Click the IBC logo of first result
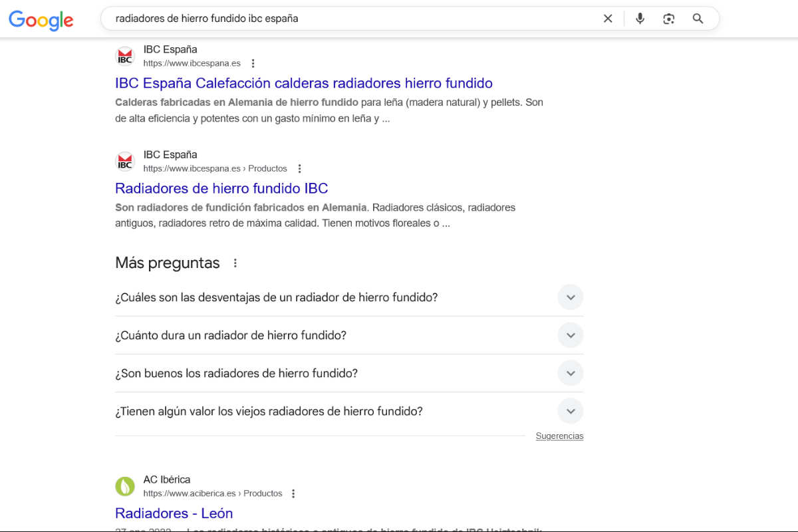This screenshot has height=532, width=798. (125, 57)
